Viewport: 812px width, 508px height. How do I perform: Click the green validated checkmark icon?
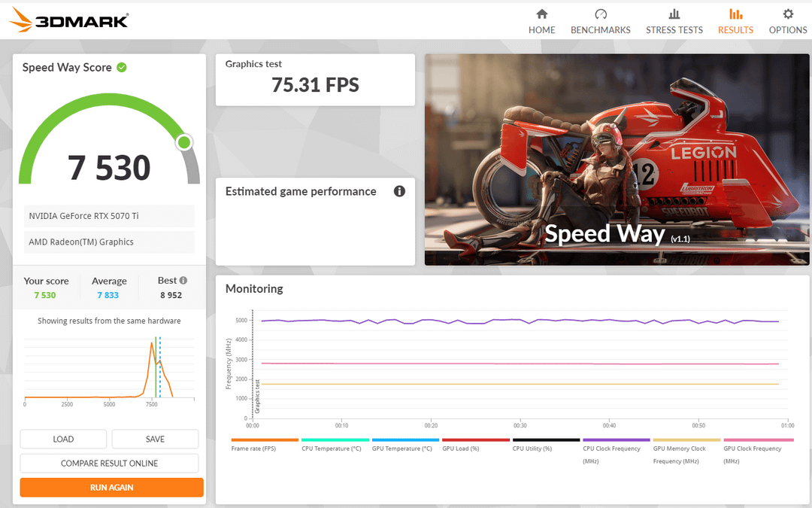(122, 68)
